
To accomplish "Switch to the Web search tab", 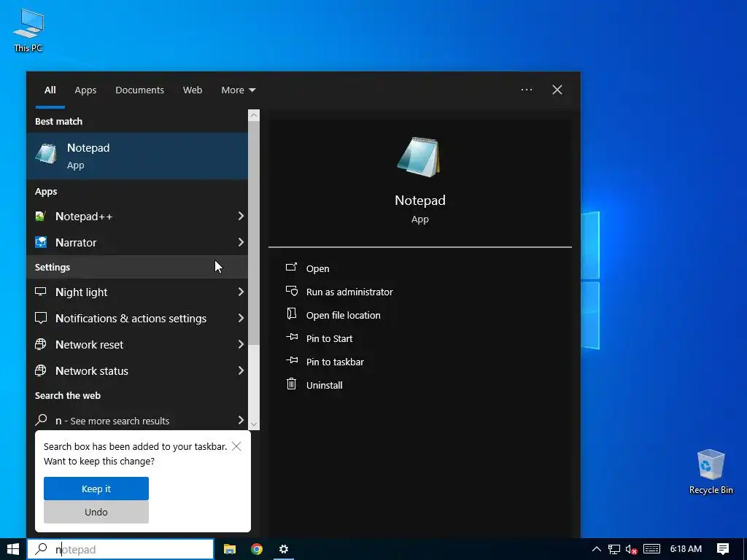I will 193,90.
